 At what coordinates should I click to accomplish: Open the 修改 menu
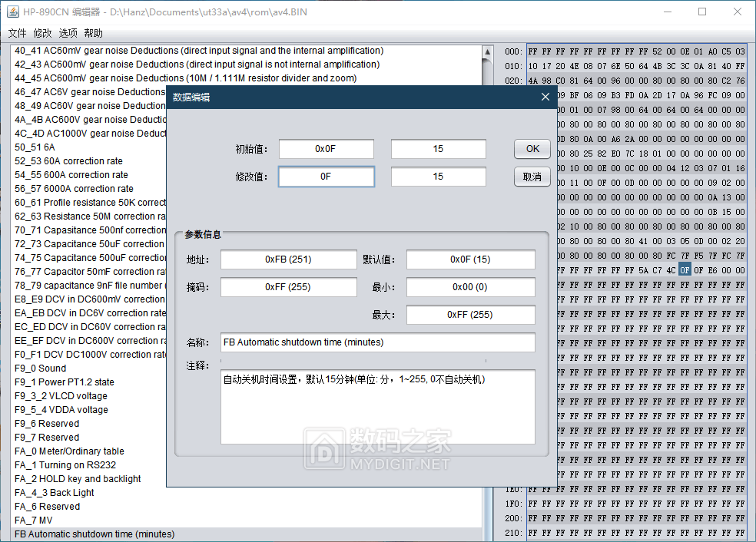42,33
